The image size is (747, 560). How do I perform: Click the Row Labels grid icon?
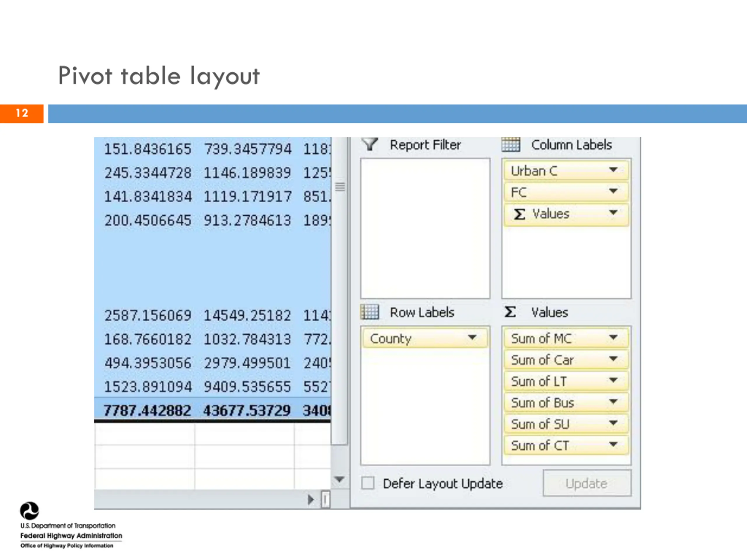coord(369,312)
